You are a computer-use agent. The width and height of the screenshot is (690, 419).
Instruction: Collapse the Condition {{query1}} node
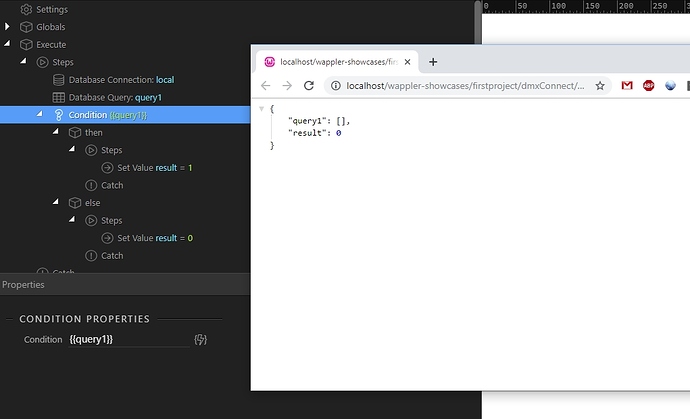point(40,114)
